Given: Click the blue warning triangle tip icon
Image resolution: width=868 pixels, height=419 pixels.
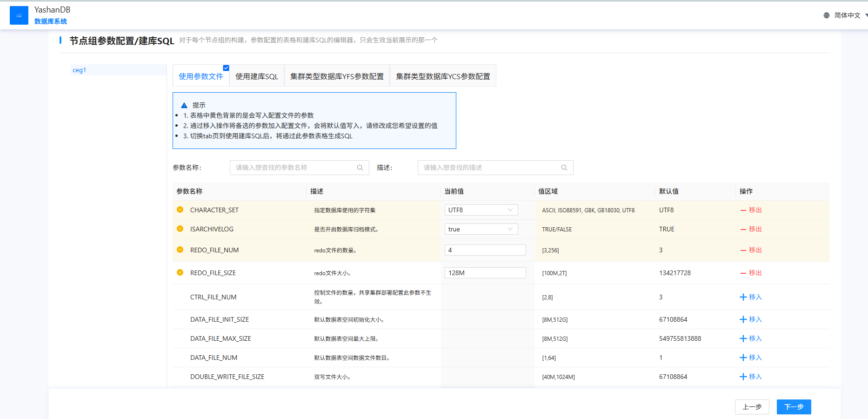Looking at the screenshot, I should point(184,105).
